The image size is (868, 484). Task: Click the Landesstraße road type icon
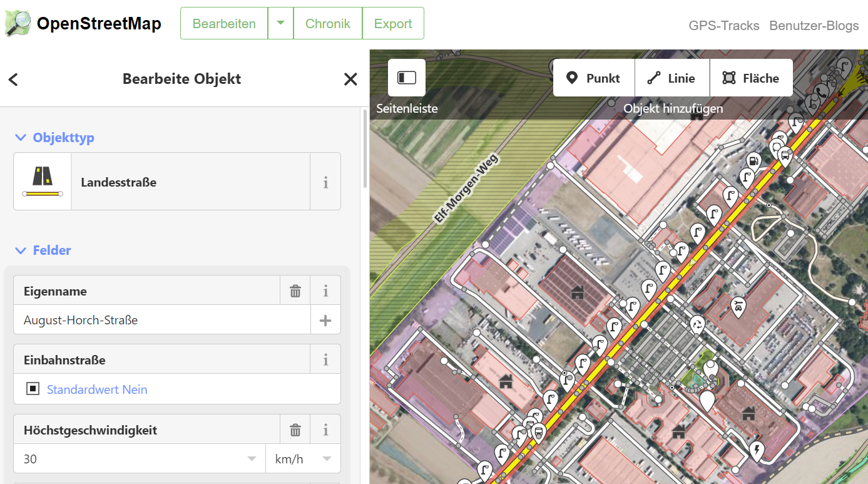click(43, 182)
